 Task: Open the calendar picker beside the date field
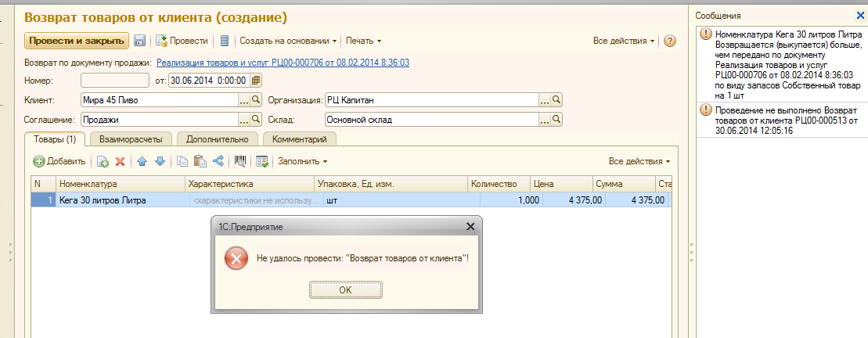coord(256,81)
